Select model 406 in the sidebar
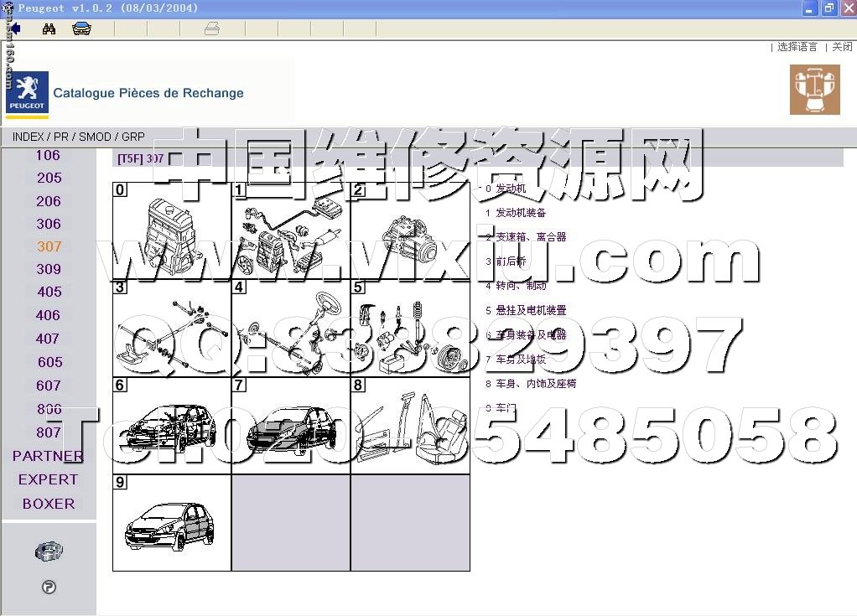The image size is (857, 616). (49, 315)
